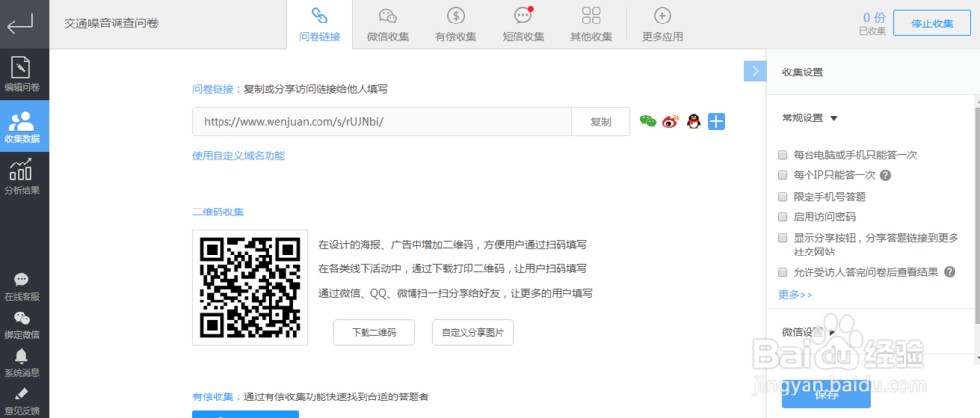Click 自定义分享图片 button
The height and width of the screenshot is (418, 980).
click(472, 332)
